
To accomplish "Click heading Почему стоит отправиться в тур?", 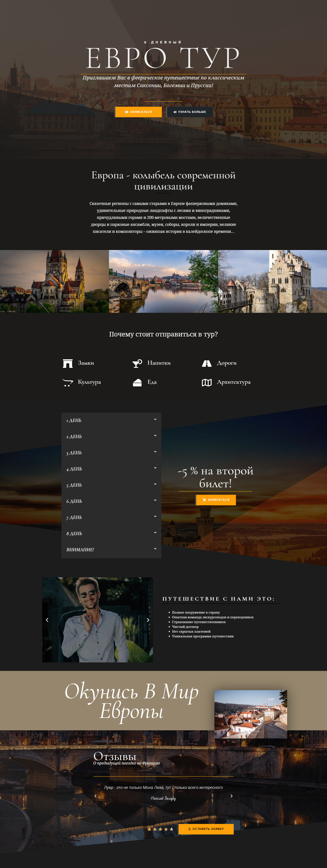I will [163, 334].
